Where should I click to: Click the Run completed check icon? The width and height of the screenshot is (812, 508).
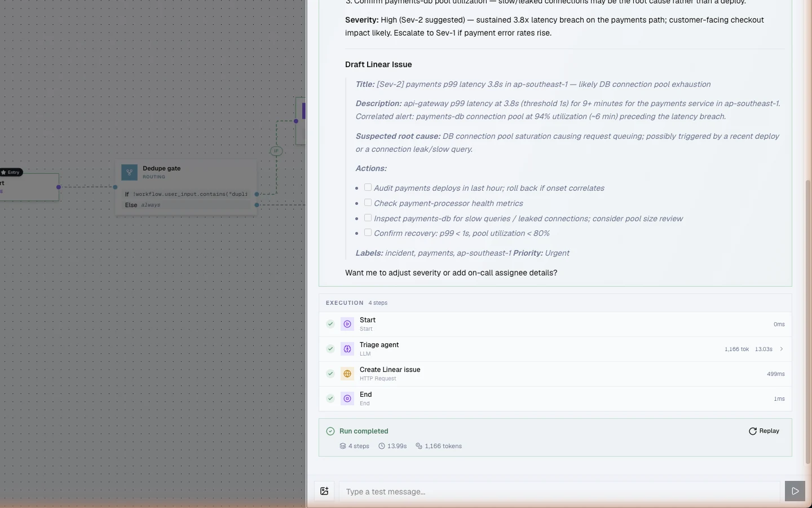click(330, 431)
